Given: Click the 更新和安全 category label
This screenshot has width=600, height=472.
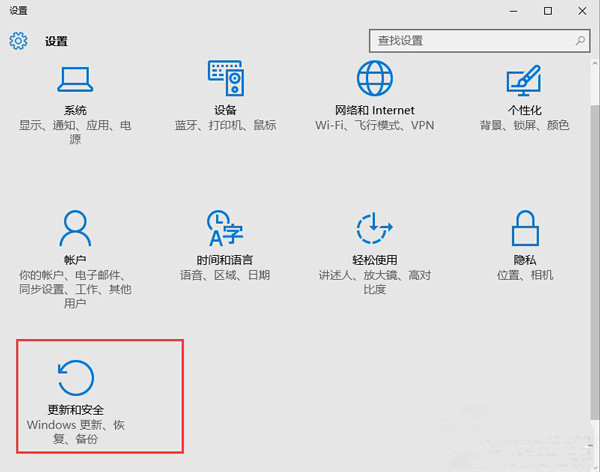Looking at the screenshot, I should (x=75, y=410).
